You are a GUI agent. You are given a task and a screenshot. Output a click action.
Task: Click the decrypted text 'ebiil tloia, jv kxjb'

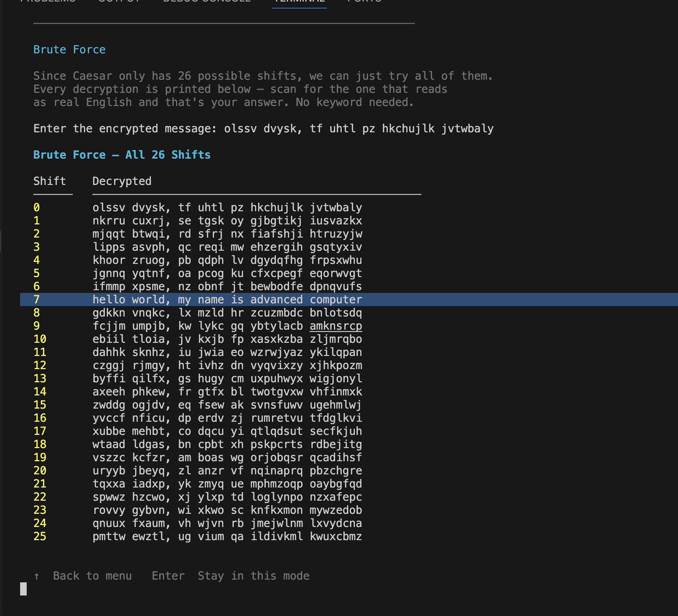[x=158, y=339]
